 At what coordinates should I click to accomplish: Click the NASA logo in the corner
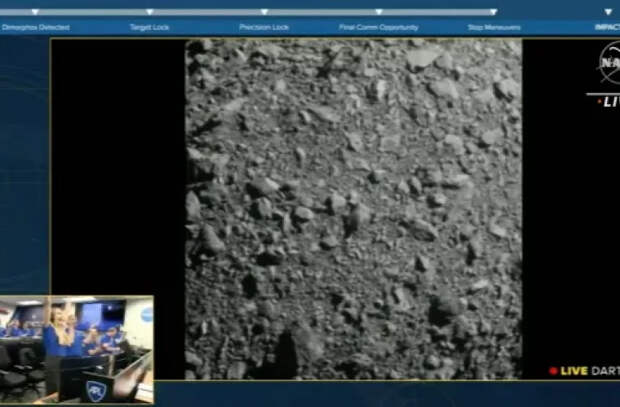click(609, 63)
